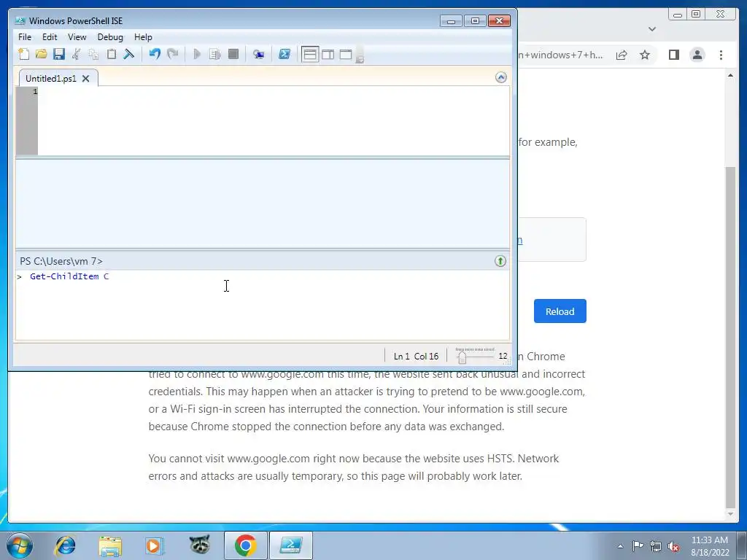This screenshot has height=560, width=747.
Task: Click the raccoon icon on the taskbar
Action: (x=199, y=544)
